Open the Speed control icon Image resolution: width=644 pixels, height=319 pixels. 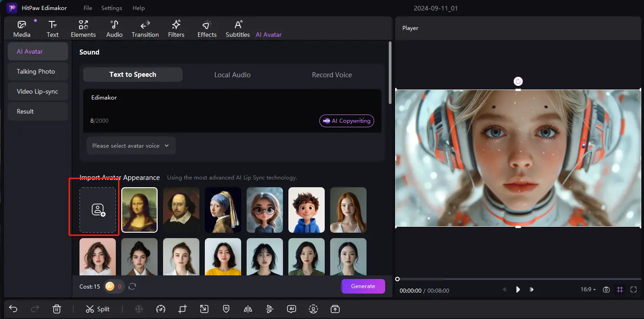tap(160, 309)
